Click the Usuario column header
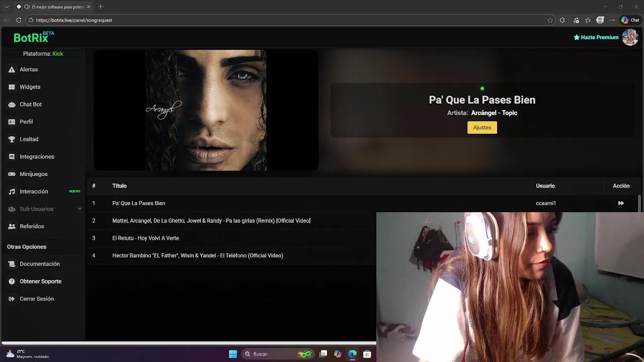The height and width of the screenshot is (362, 644). [x=545, y=186]
